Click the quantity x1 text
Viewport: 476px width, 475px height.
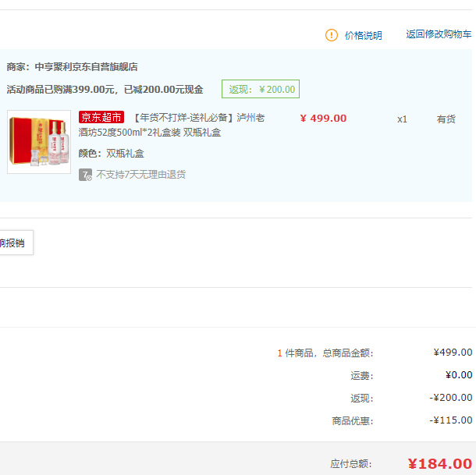click(x=402, y=119)
